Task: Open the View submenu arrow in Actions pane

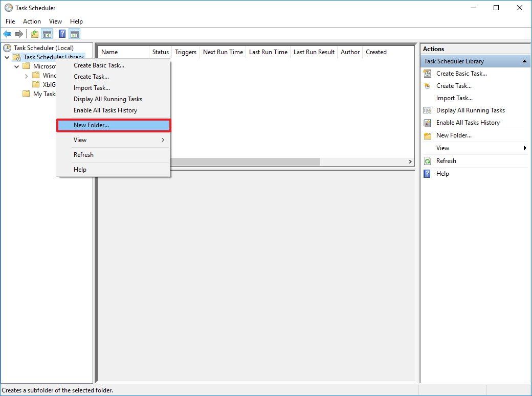Action: click(x=525, y=148)
